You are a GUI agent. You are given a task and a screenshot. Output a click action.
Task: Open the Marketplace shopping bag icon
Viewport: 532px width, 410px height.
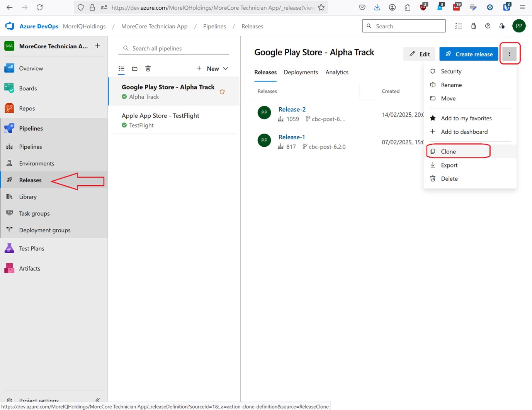click(x=473, y=26)
